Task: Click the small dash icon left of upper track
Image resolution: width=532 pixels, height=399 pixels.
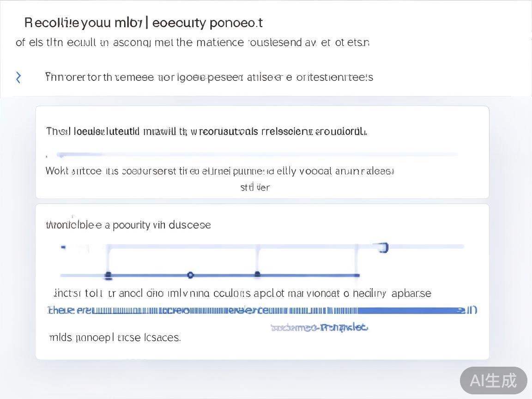Action: point(63,248)
